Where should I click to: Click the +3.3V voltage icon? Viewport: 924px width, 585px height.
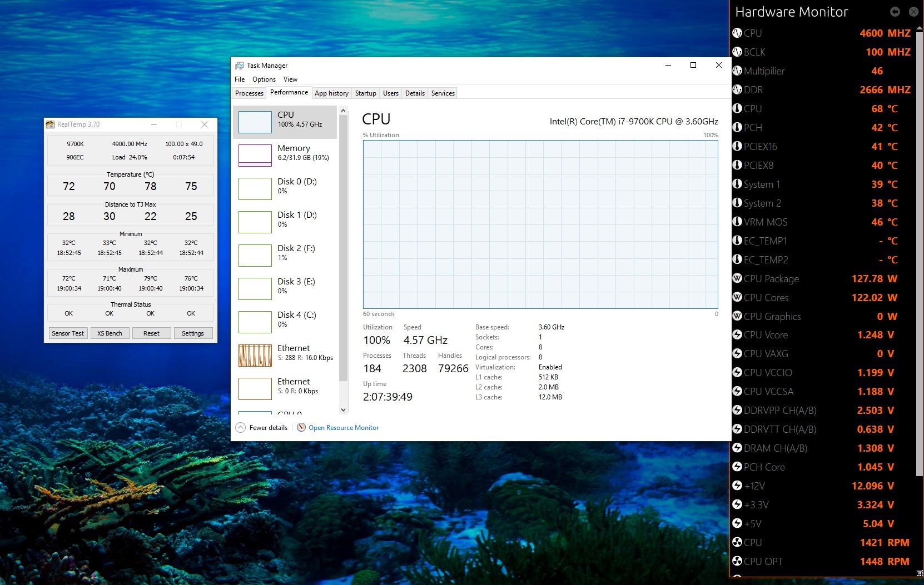coord(737,505)
